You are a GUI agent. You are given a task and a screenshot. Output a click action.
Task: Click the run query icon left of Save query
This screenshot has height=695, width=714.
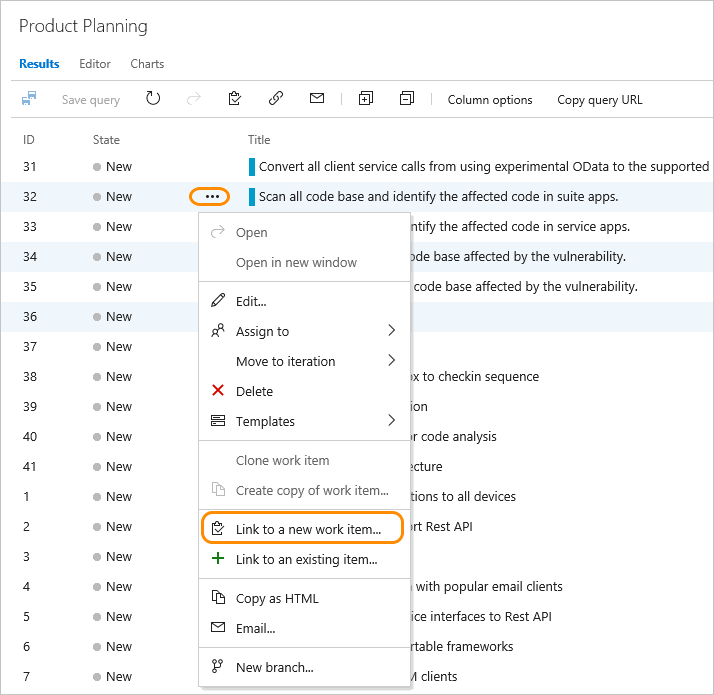point(29,98)
